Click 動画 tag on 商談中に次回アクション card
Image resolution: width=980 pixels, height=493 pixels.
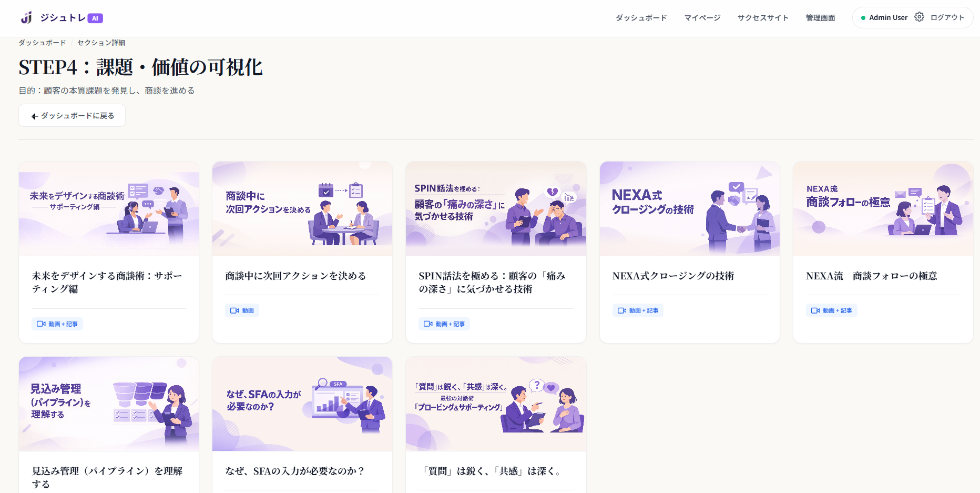point(242,310)
